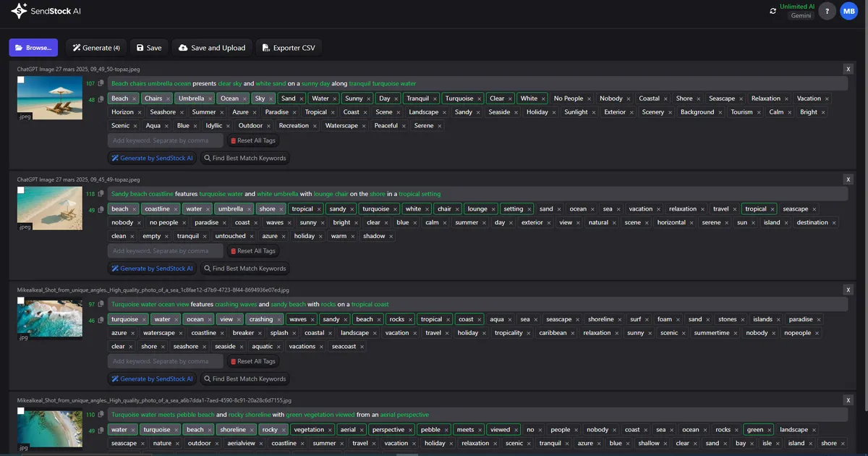Click the refresh sync icon near Unlimited AI

(x=773, y=11)
